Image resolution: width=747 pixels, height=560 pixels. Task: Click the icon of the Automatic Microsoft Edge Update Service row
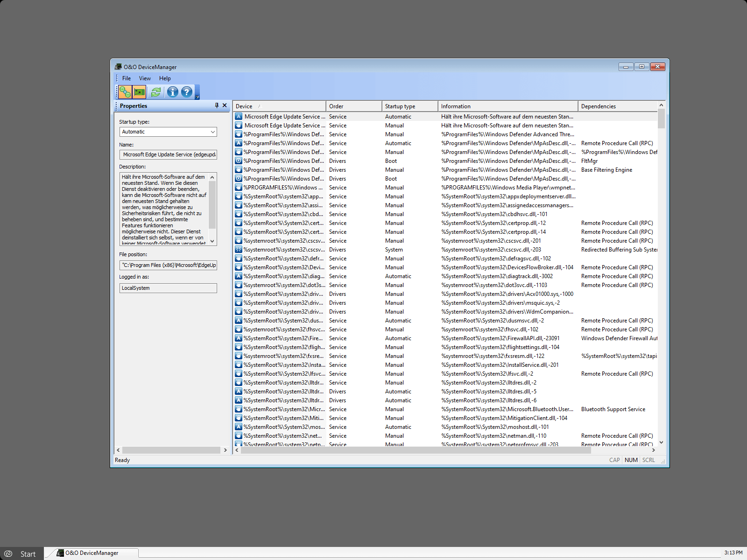[239, 117]
